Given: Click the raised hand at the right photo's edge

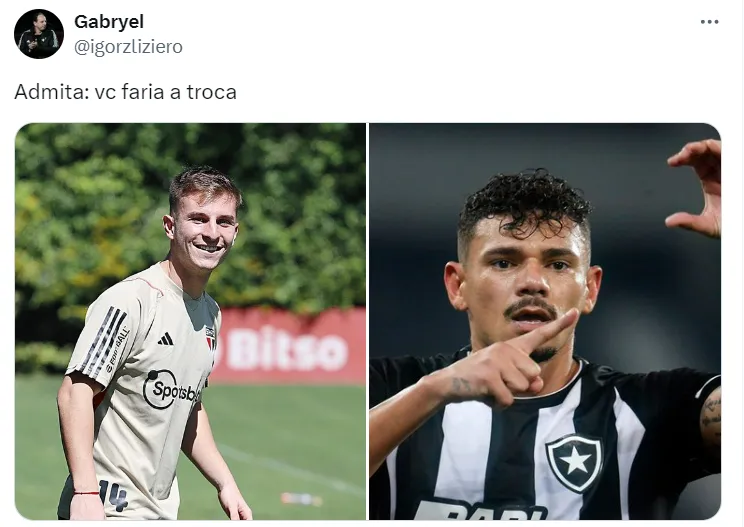Looking at the screenshot, I should tap(697, 187).
